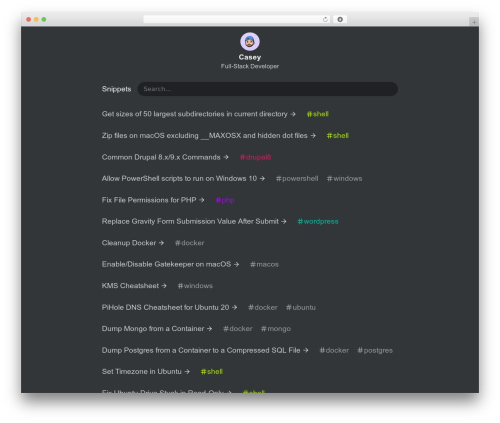Open Replace Gravity Form Submission Value snippet

194,221
